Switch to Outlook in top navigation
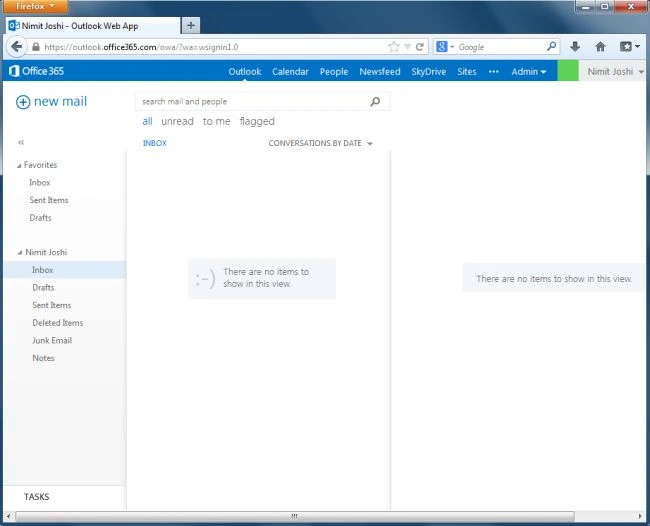650x526 pixels. tap(245, 72)
